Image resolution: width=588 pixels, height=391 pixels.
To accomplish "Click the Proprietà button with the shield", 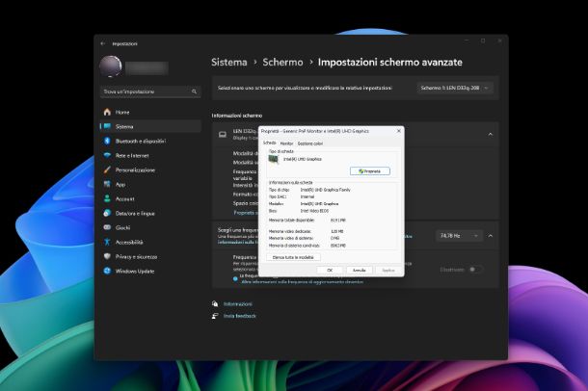I will point(370,171).
